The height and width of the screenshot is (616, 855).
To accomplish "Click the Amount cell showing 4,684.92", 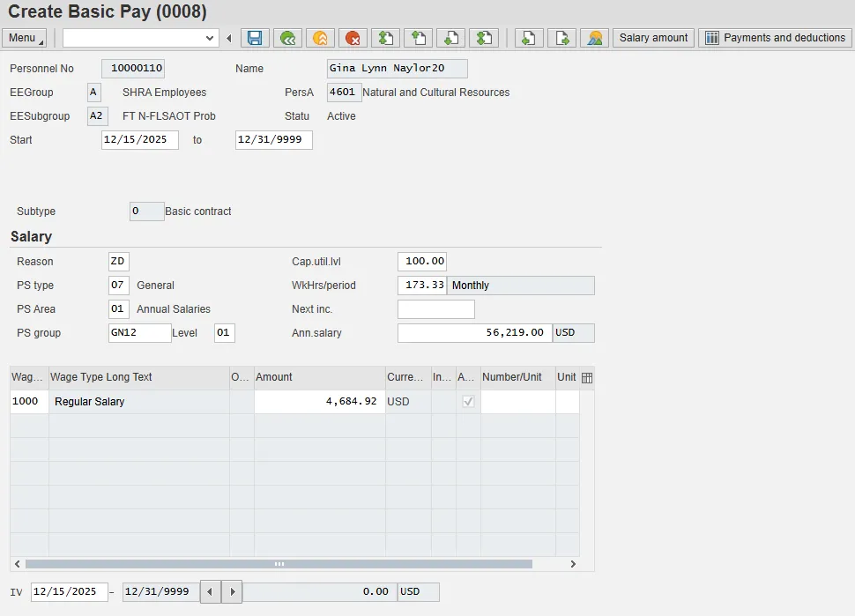I will click(x=319, y=402).
